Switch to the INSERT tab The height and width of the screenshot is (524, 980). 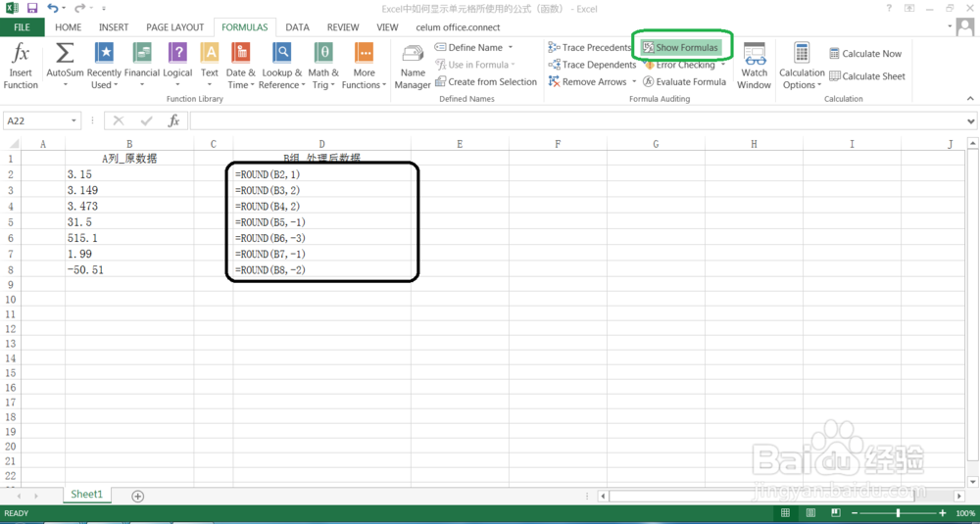coord(114,27)
